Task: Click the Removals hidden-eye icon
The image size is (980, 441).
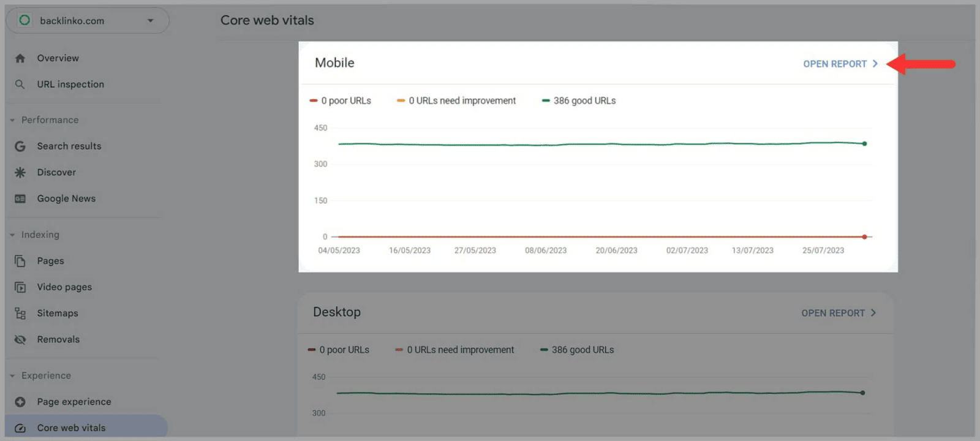Action: (20, 339)
